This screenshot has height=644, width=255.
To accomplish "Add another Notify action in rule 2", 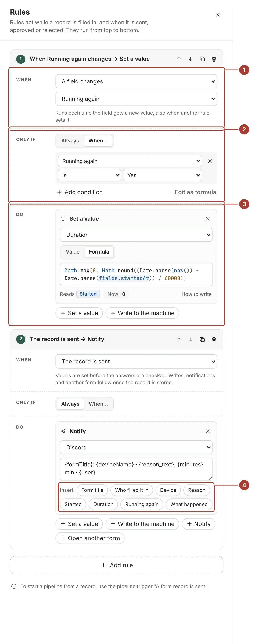I will pyautogui.click(x=199, y=524).
